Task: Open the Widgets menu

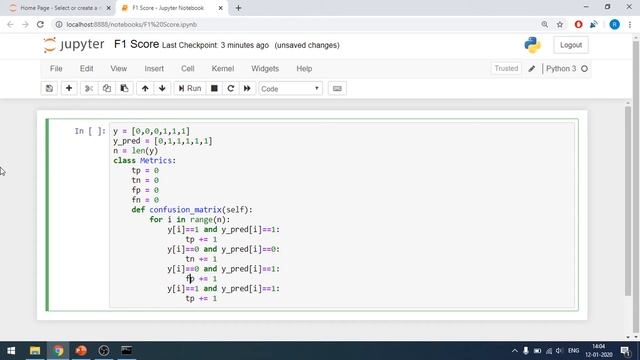Action: point(265,69)
